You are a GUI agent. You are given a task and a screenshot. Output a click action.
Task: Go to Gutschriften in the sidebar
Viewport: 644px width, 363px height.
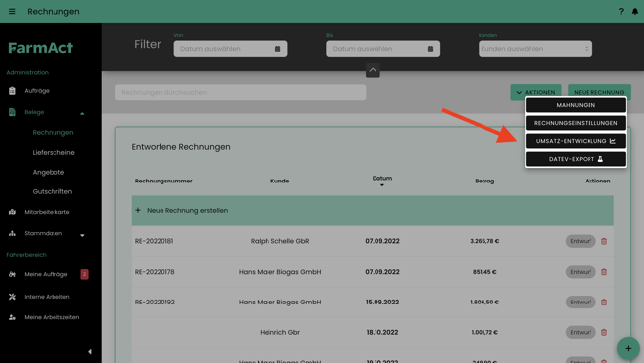point(53,191)
